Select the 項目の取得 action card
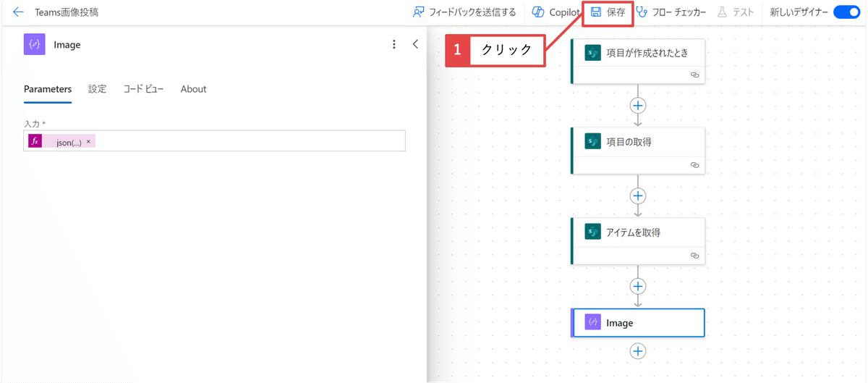868x383 pixels. click(x=638, y=151)
